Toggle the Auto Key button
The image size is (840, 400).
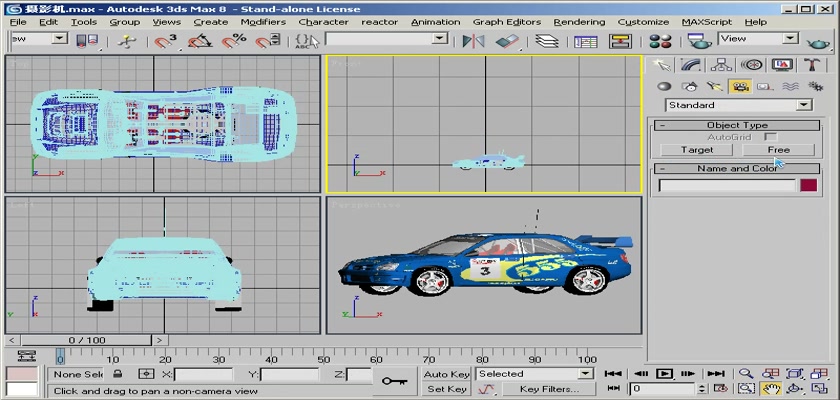[x=446, y=374]
